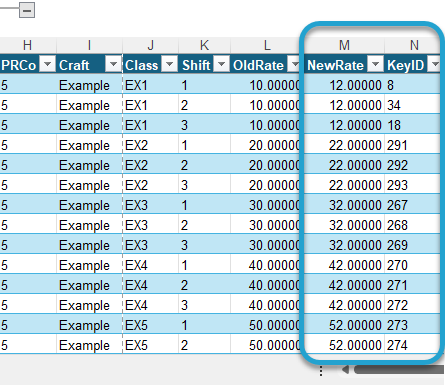Select NewRate cell in KeyID 291 row
Image resolution: width=445 pixels, height=385 pixels.
(x=344, y=144)
